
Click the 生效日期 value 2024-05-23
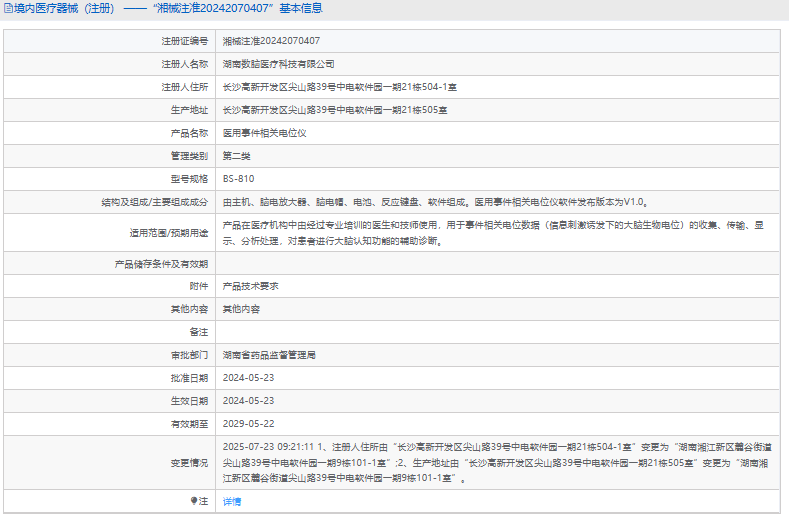click(249, 401)
